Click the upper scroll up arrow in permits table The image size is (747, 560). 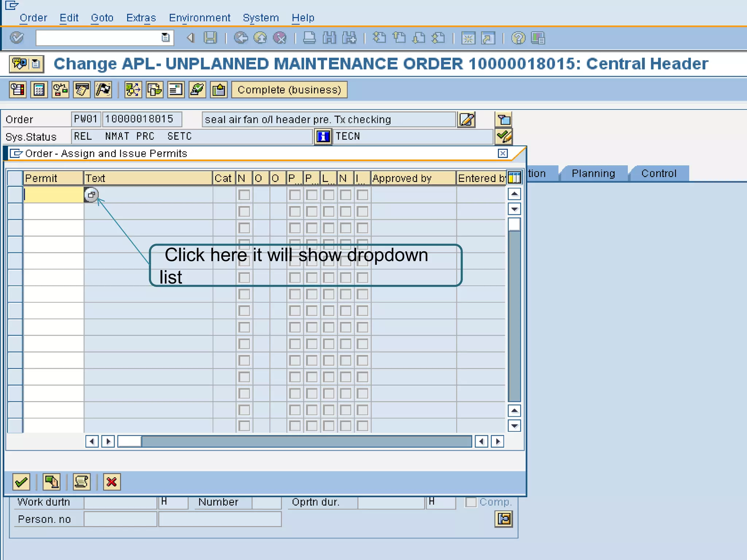pyautogui.click(x=514, y=194)
